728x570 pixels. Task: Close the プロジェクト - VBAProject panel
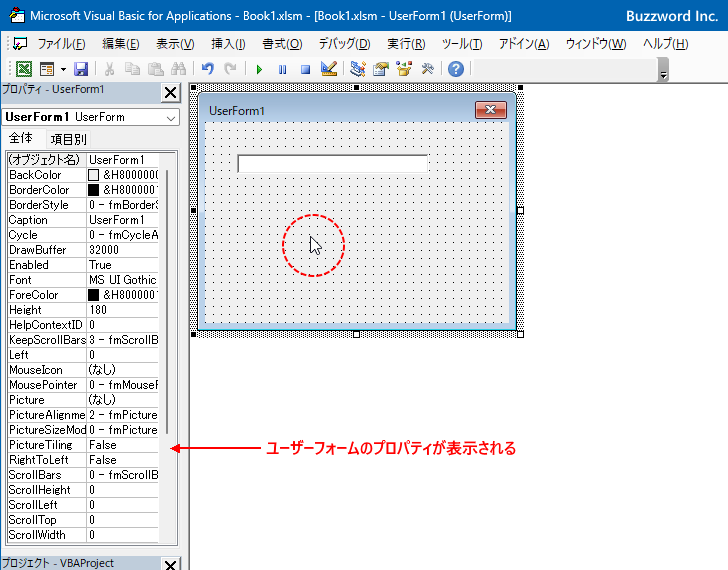click(170, 564)
